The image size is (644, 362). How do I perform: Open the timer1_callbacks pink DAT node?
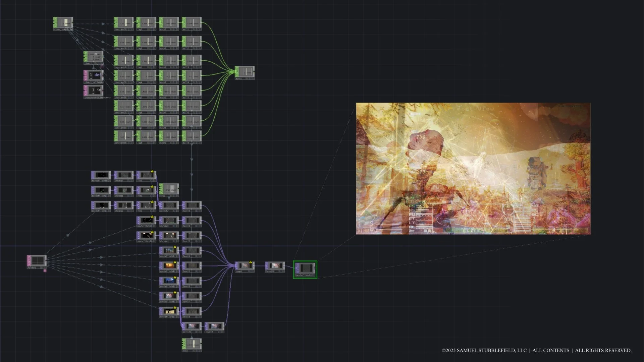pos(93,75)
